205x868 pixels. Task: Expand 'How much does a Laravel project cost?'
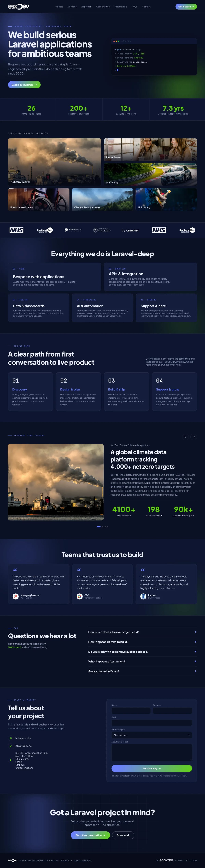click(142, 632)
